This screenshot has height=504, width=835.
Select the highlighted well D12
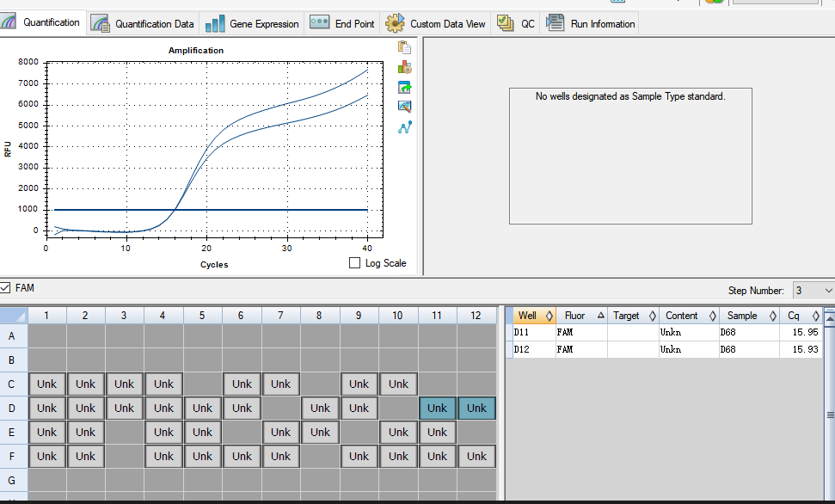[x=476, y=408]
